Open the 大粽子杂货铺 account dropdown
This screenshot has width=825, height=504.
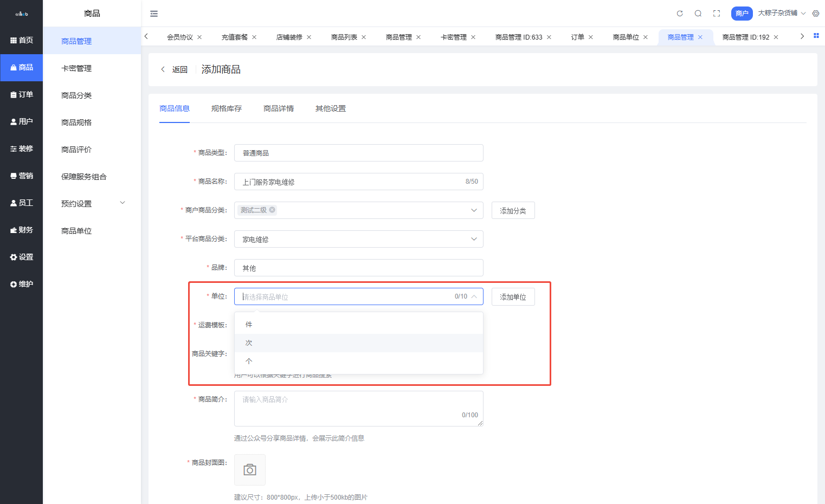click(x=781, y=13)
